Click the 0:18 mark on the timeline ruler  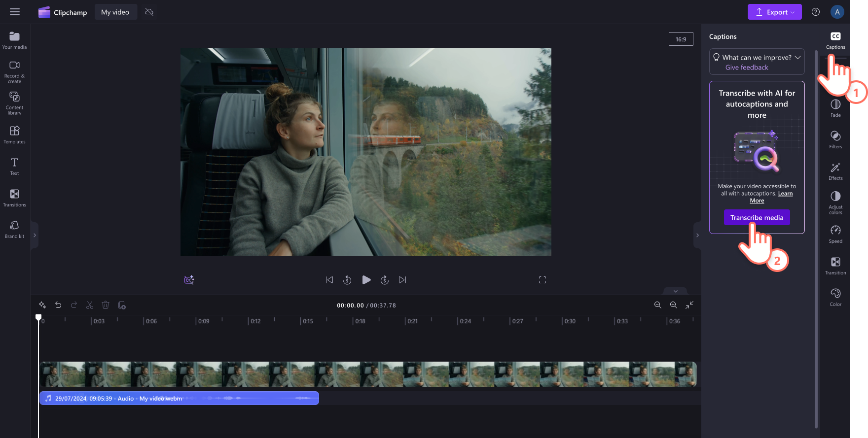(x=360, y=321)
